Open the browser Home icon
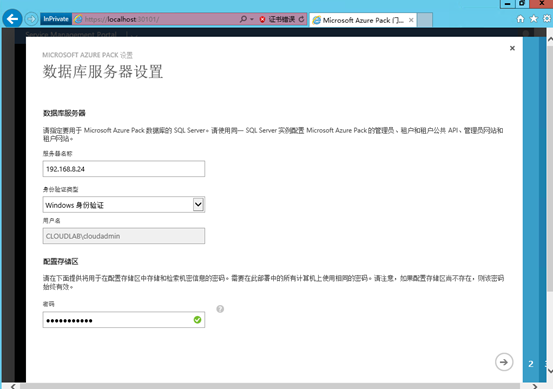Viewport: 553px width, 389px height. coord(520,19)
